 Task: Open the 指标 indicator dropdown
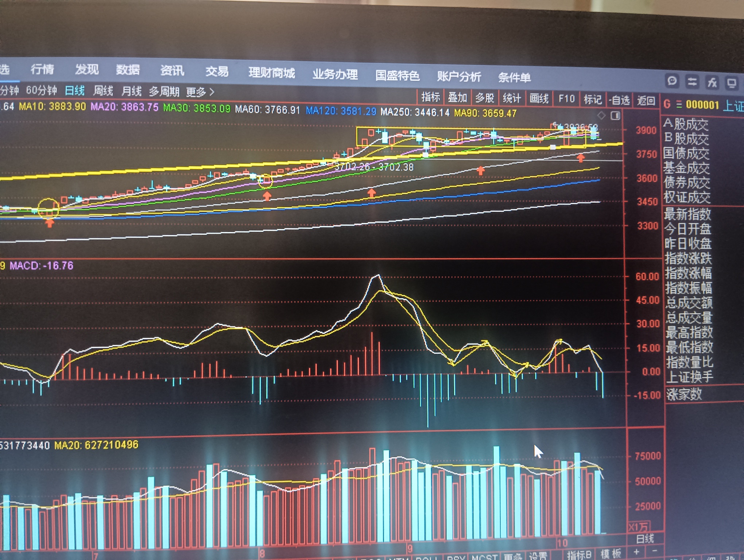click(430, 97)
